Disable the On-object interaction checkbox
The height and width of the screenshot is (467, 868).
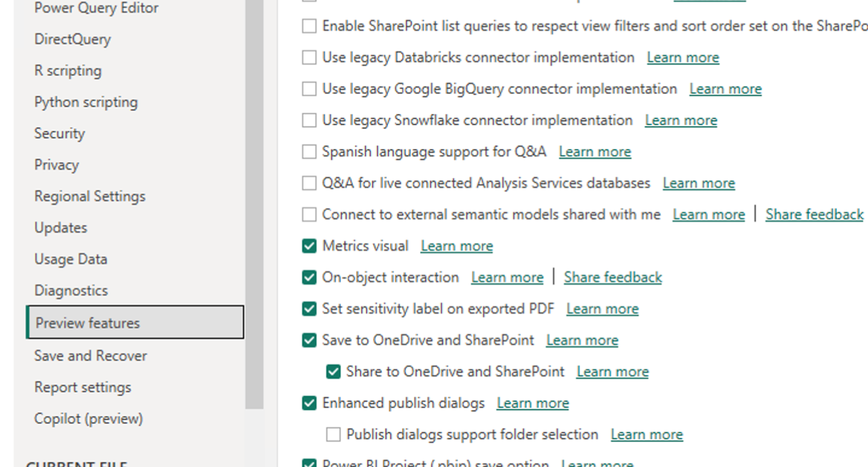309,277
